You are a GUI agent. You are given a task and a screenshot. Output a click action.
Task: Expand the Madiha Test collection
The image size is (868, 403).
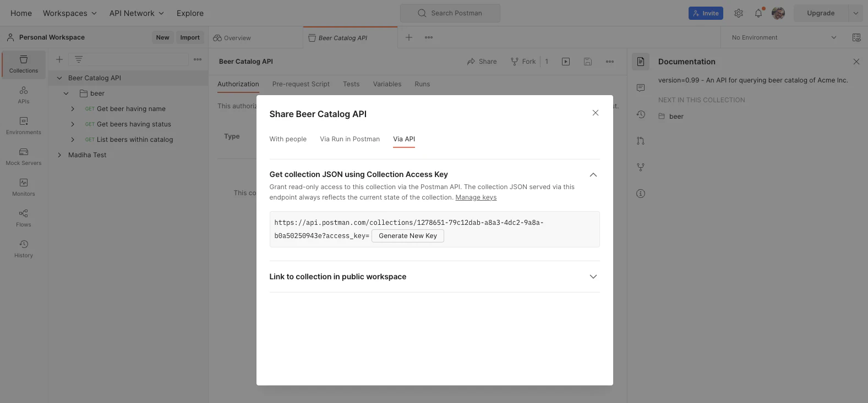coord(59,155)
